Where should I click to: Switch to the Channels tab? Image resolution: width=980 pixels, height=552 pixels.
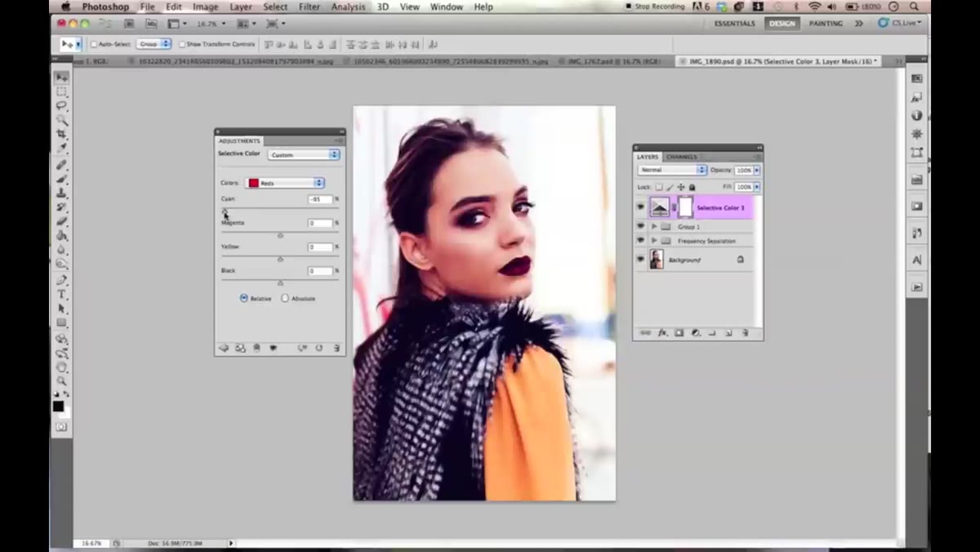point(681,157)
